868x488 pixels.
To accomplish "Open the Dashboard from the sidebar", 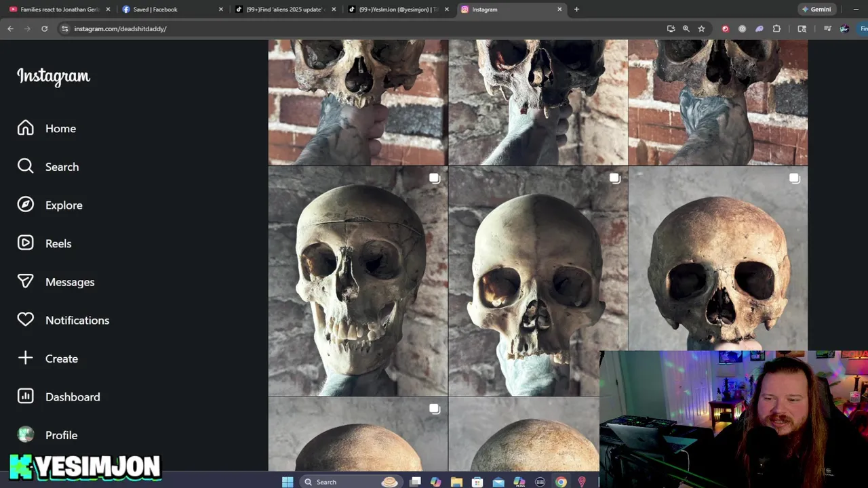I will (58, 396).
